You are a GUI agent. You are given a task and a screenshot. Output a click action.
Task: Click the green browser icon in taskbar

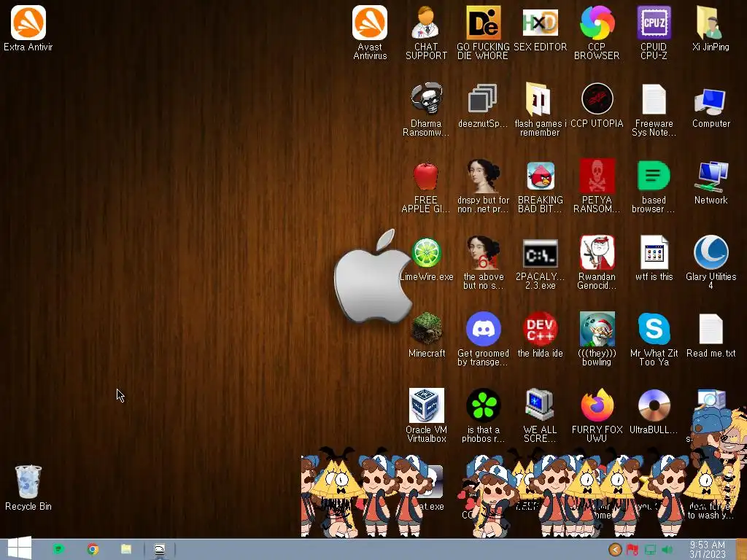(58, 549)
